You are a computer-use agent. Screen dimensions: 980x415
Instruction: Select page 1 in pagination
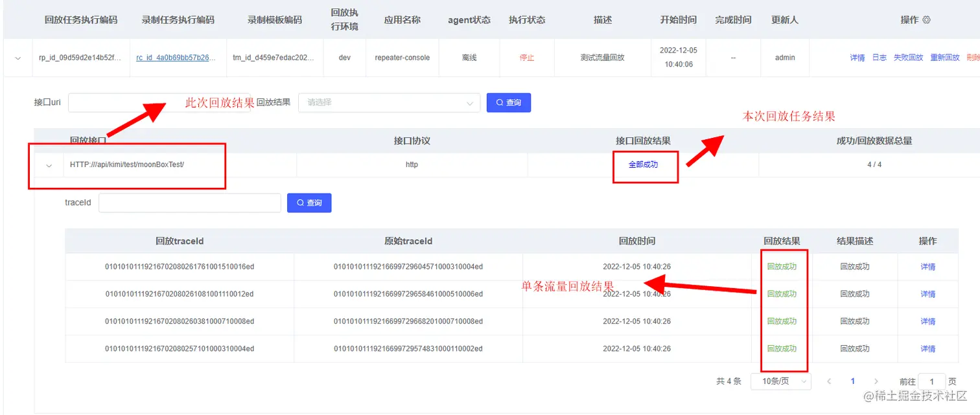tap(853, 381)
